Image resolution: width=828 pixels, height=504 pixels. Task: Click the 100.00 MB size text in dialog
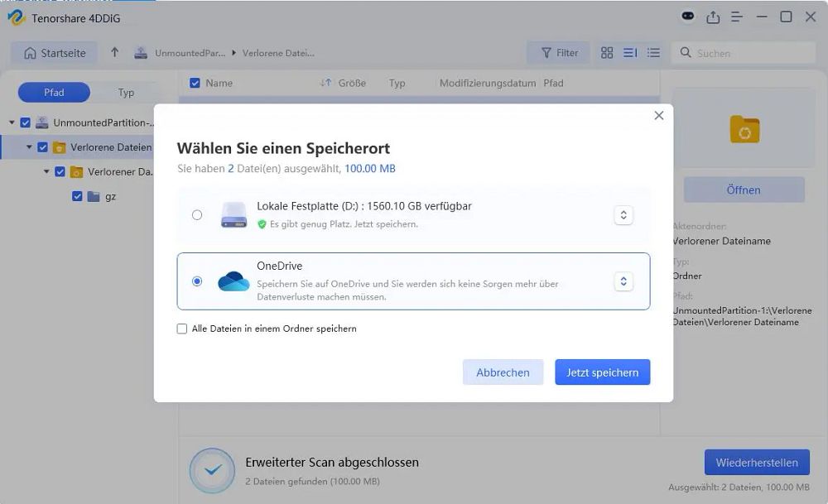click(x=369, y=168)
